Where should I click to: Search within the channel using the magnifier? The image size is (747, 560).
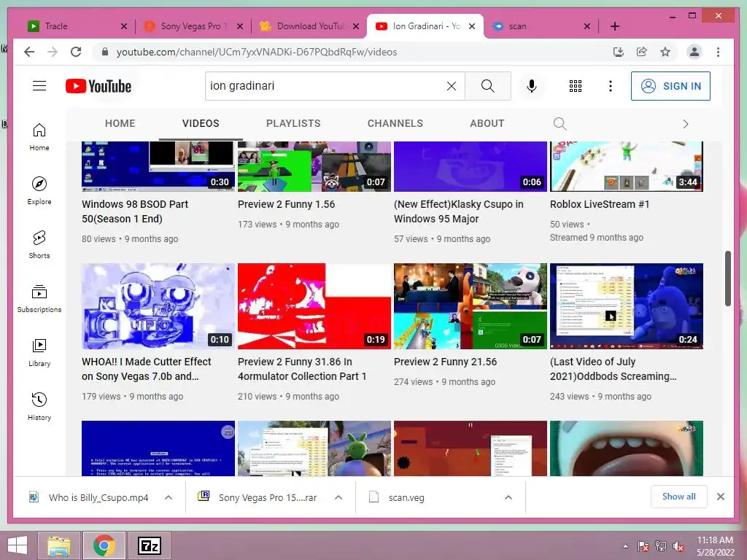[x=560, y=124]
